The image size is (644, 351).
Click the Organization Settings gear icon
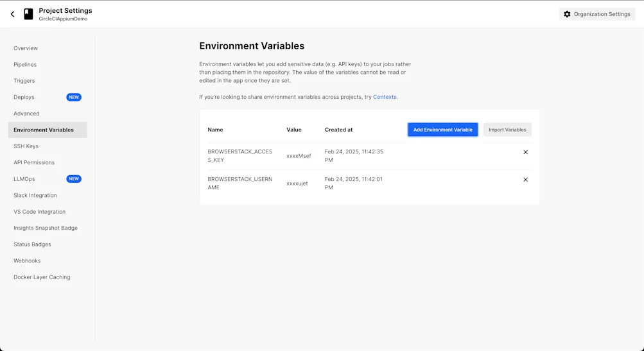click(567, 14)
